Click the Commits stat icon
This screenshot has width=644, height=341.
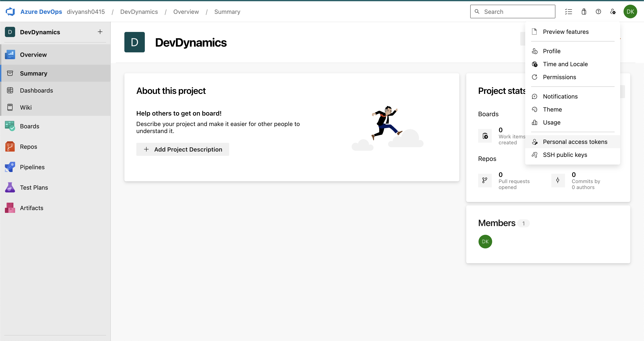[x=558, y=180]
